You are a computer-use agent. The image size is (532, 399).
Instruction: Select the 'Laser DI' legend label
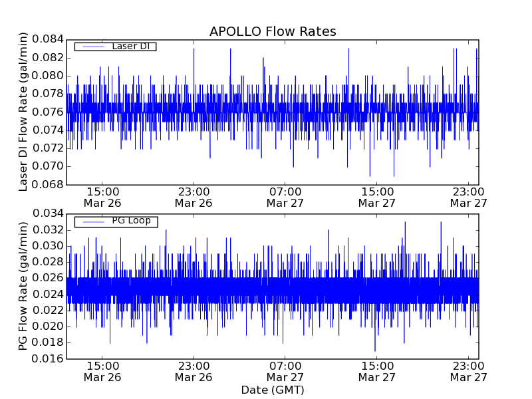point(131,47)
